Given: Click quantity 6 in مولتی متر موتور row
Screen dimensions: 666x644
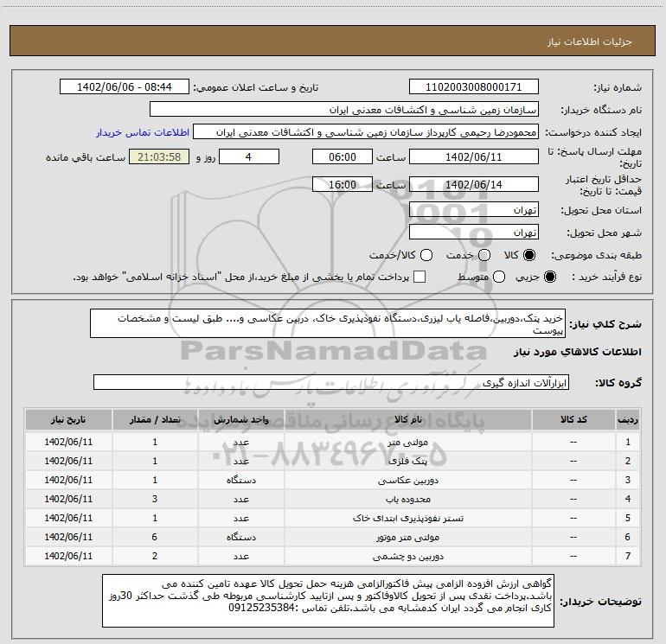Looking at the screenshot, I should [x=155, y=537].
